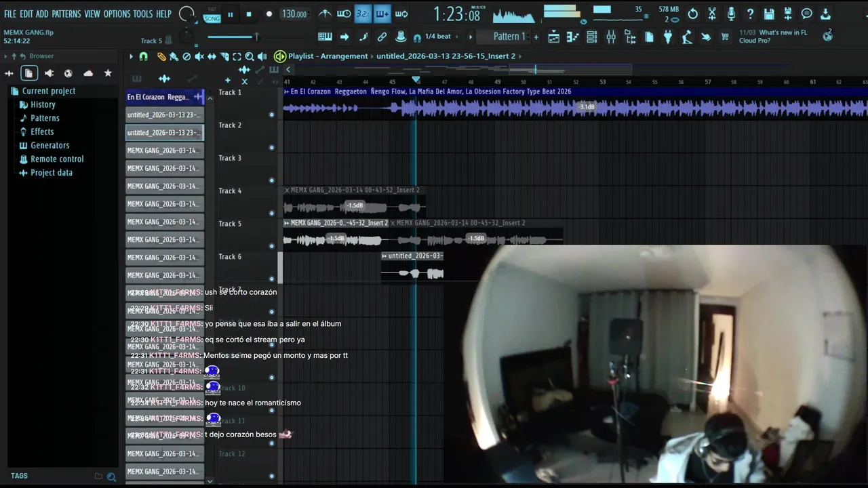Open the FILE menu
The image size is (868, 488).
(10, 14)
